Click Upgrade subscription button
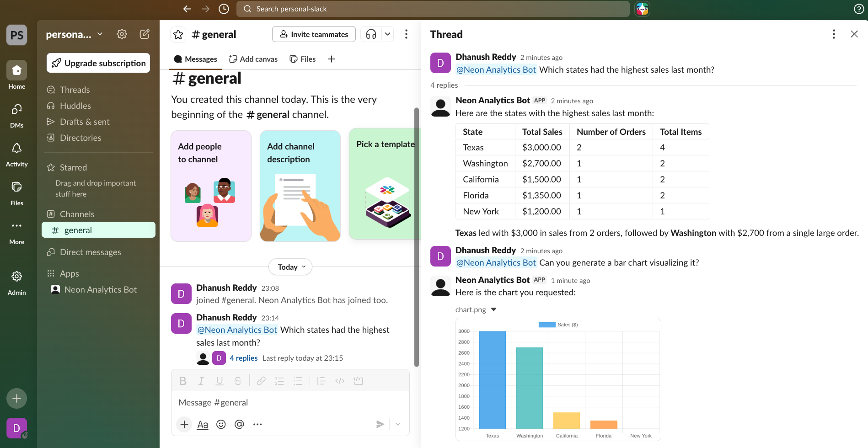 98,63
